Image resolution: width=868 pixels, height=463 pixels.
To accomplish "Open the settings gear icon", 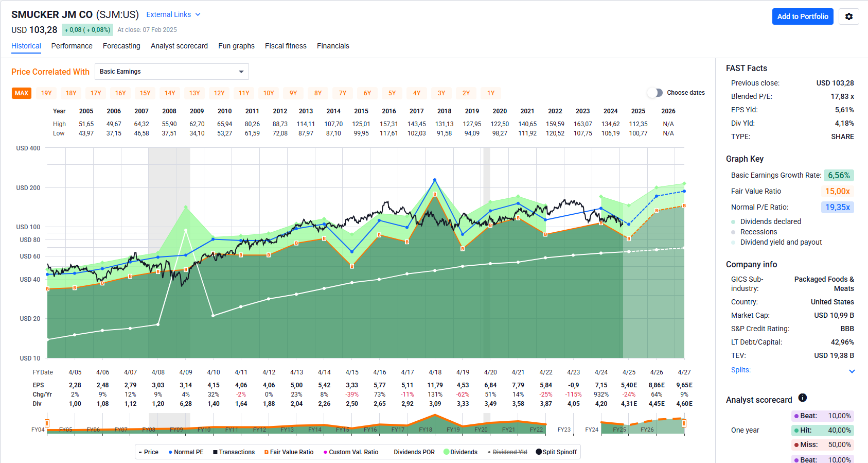I will 848,16.
